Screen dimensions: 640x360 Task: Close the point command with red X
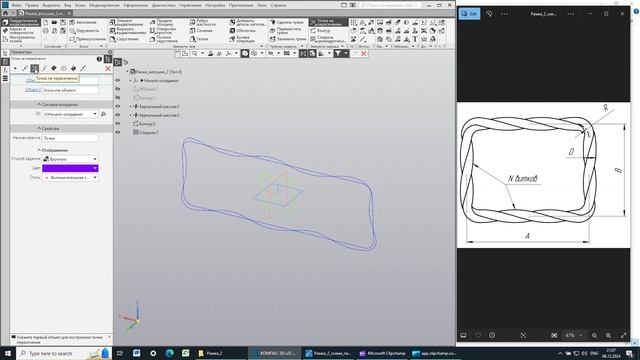point(108,69)
